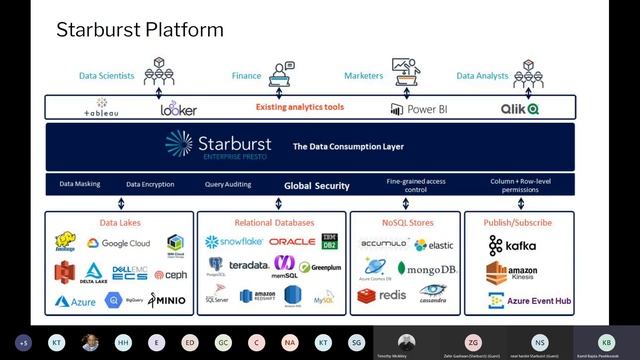Click the Google Cloud logo
The width and height of the screenshot is (640, 360).
(118, 243)
